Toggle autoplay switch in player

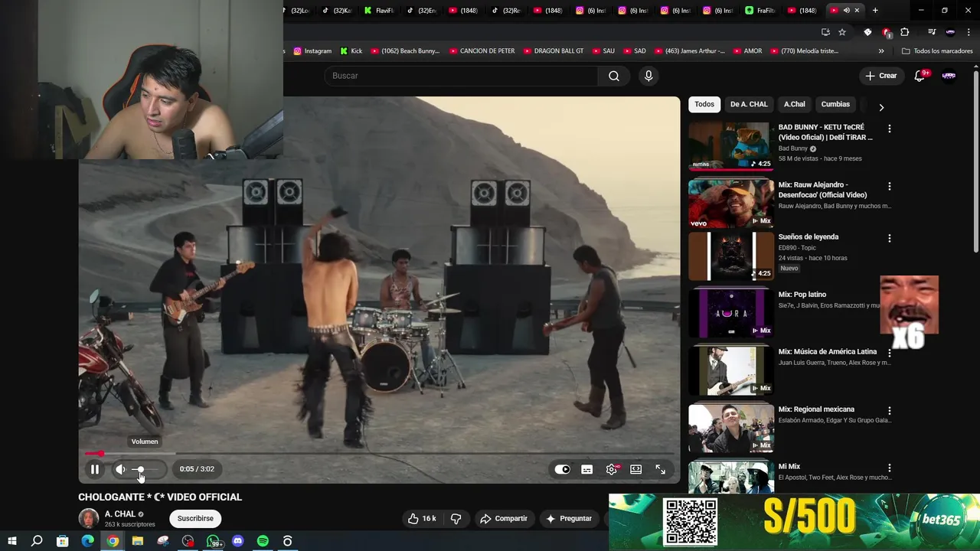563,470
